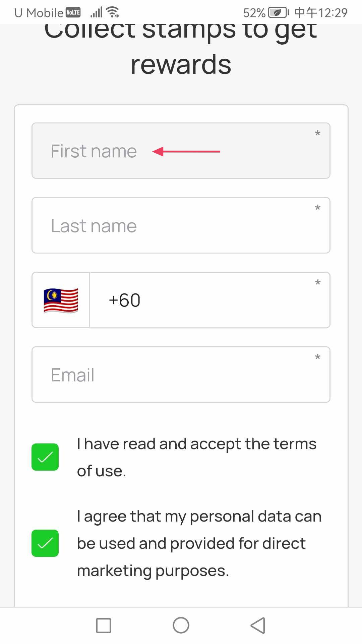Tap the Malaysia flag icon
Screen dimensions: 362x644
(x=61, y=300)
